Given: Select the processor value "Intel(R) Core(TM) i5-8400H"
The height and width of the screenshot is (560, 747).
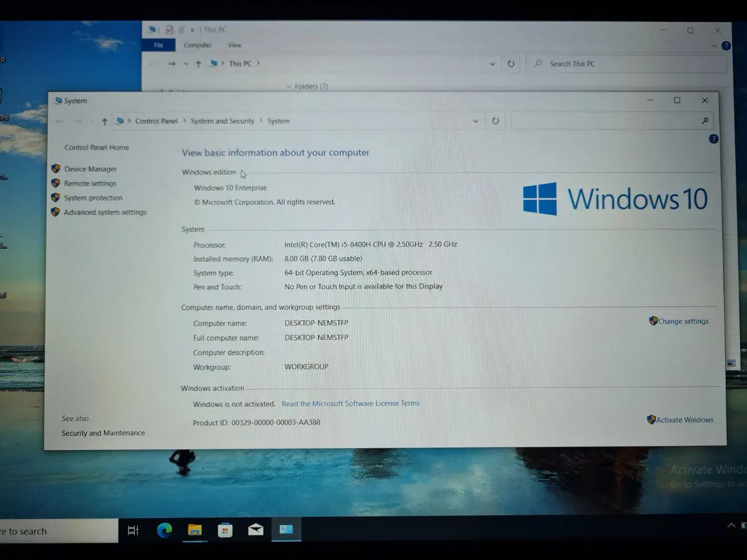Looking at the screenshot, I should [327, 244].
